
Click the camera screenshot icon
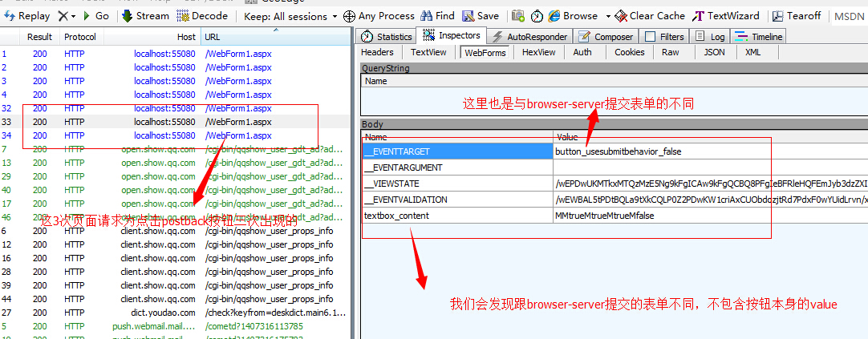pos(518,16)
